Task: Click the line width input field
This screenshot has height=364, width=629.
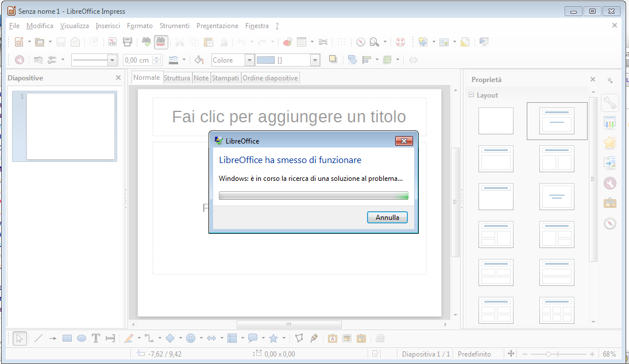Action: click(x=138, y=60)
